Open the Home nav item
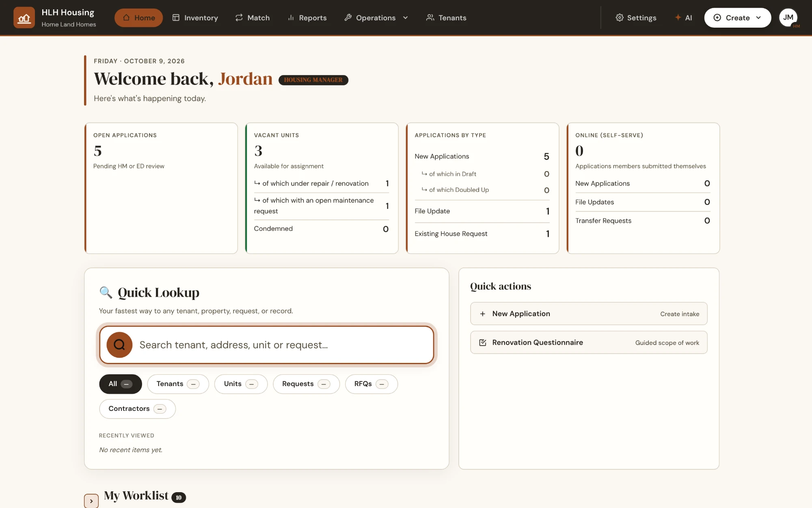812x508 pixels. pyautogui.click(x=138, y=17)
